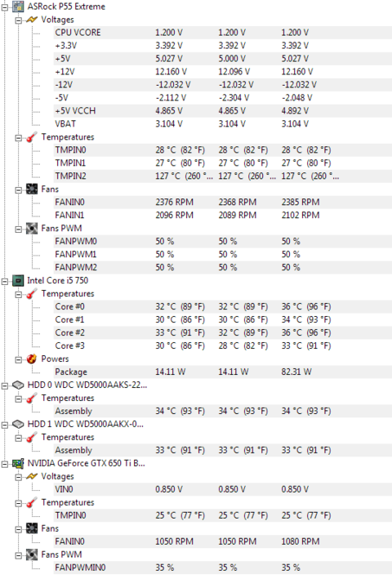Viewport: 392px width, 588px height.
Task: Click the Intel Core i5 750 CPU icon
Action: pyautogui.click(x=18, y=280)
